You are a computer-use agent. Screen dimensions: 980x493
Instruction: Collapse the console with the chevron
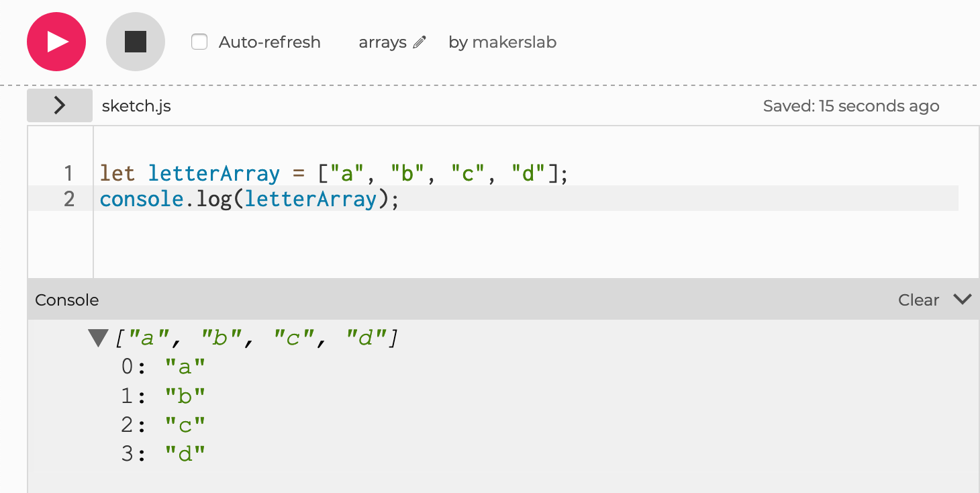(x=962, y=300)
